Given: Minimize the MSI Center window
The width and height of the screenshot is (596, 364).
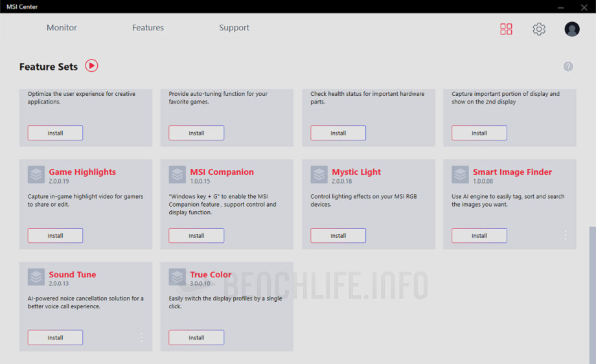Looking at the screenshot, I should pos(560,7).
